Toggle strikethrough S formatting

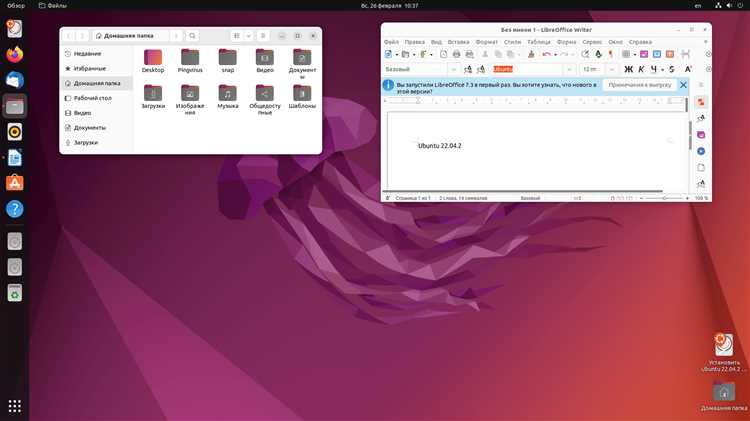click(672, 69)
